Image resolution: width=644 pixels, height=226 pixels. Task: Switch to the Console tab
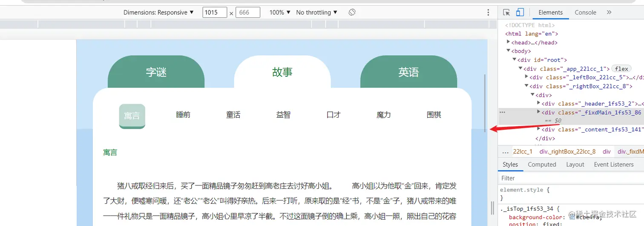585,12
